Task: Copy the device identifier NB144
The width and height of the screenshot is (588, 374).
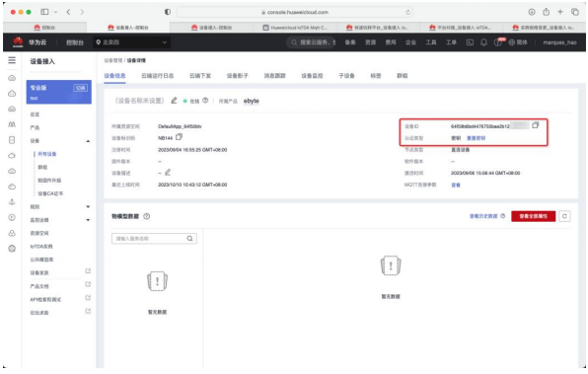Action: tap(179, 137)
